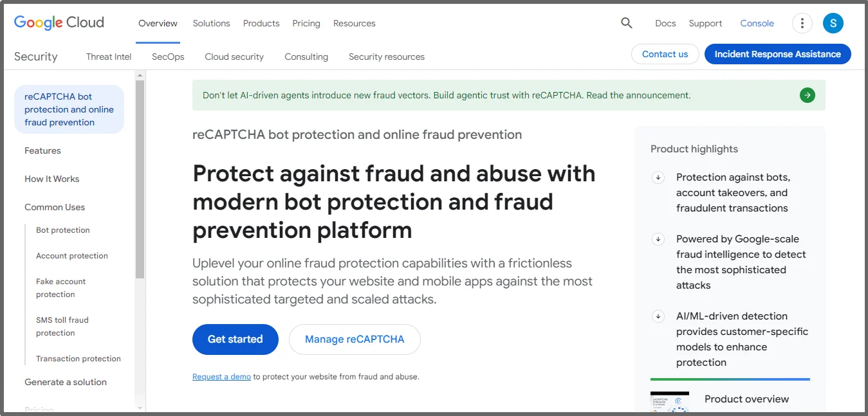The image size is (868, 416).
Task: Open Incident Response Assistance
Action: [x=777, y=54]
